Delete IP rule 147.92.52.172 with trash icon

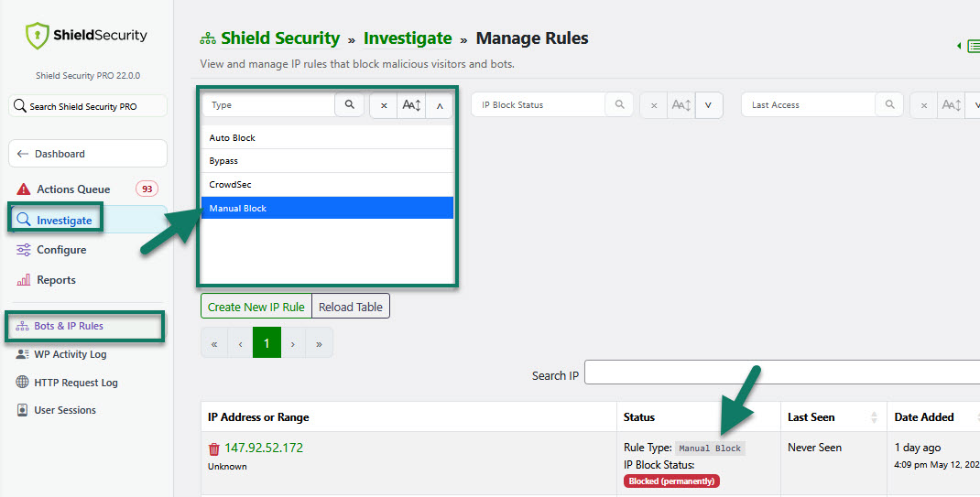click(x=213, y=448)
